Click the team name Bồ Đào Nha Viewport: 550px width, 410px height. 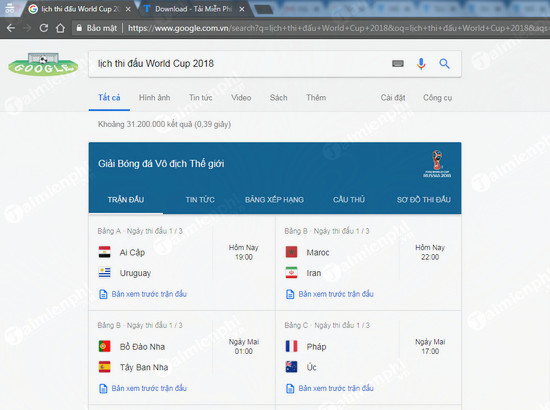(x=142, y=347)
